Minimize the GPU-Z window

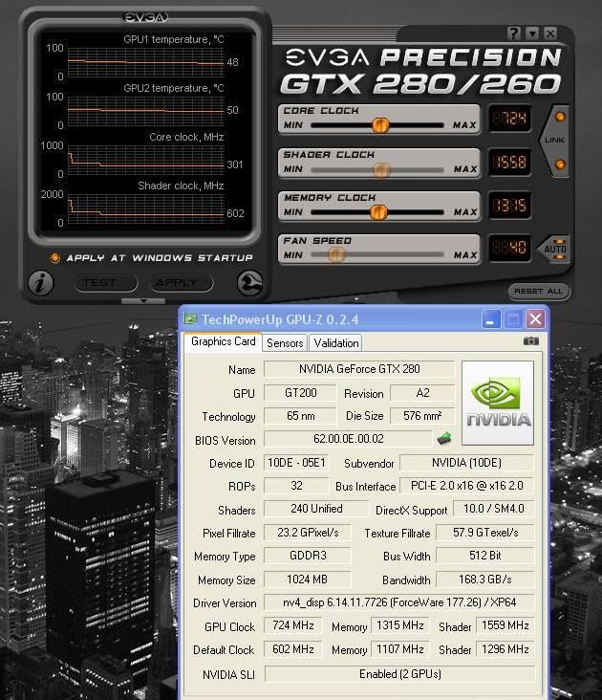[491, 319]
